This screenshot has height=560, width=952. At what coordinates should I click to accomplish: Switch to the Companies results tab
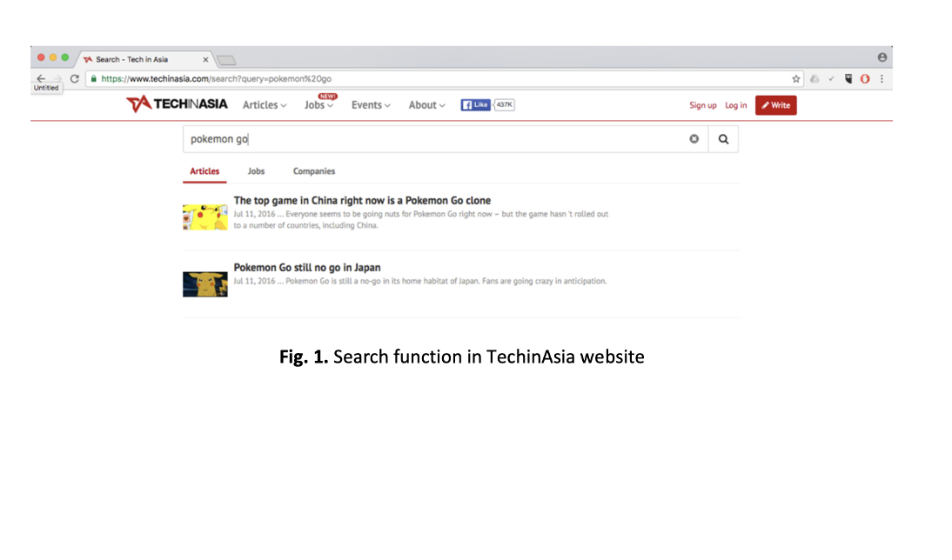[x=314, y=171]
